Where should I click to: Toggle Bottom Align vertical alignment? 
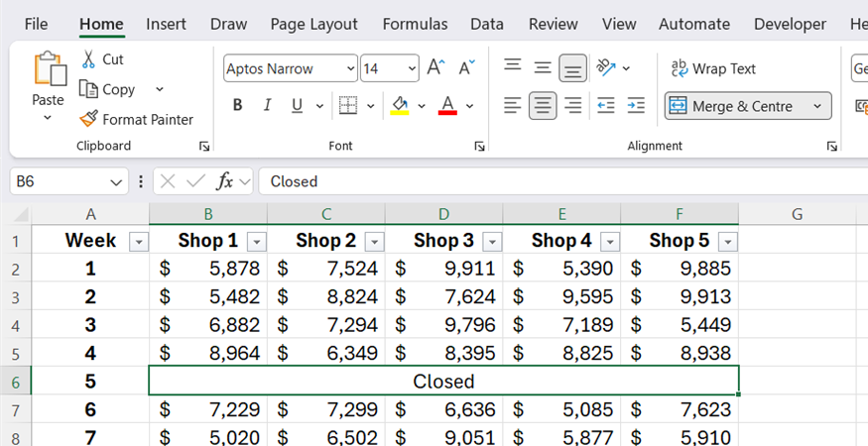pos(572,68)
